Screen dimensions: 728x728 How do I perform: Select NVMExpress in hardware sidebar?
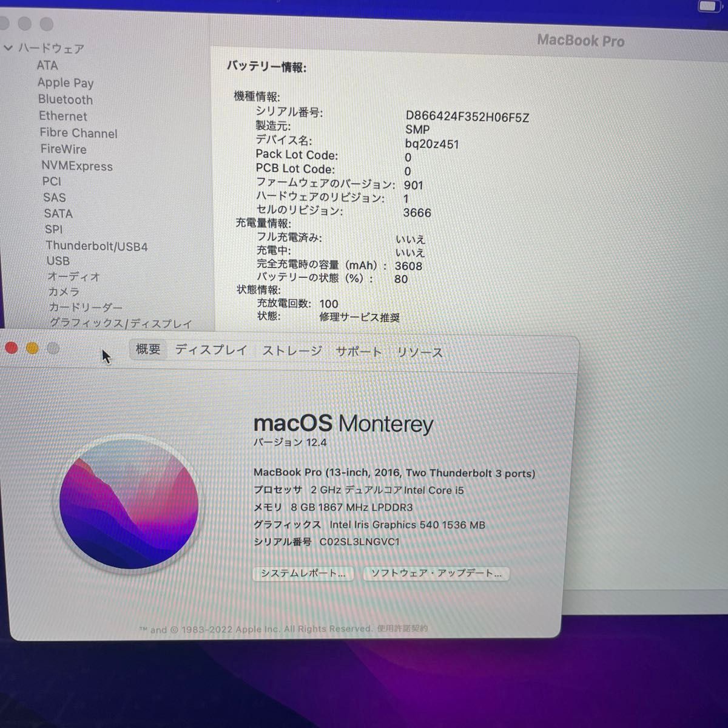click(x=77, y=166)
